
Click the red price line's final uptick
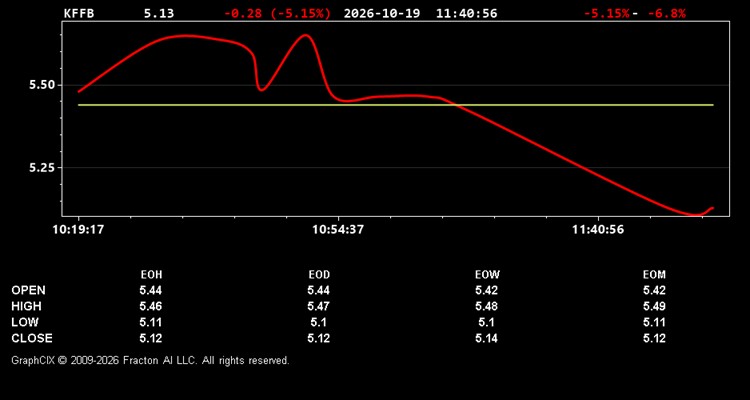tap(707, 211)
